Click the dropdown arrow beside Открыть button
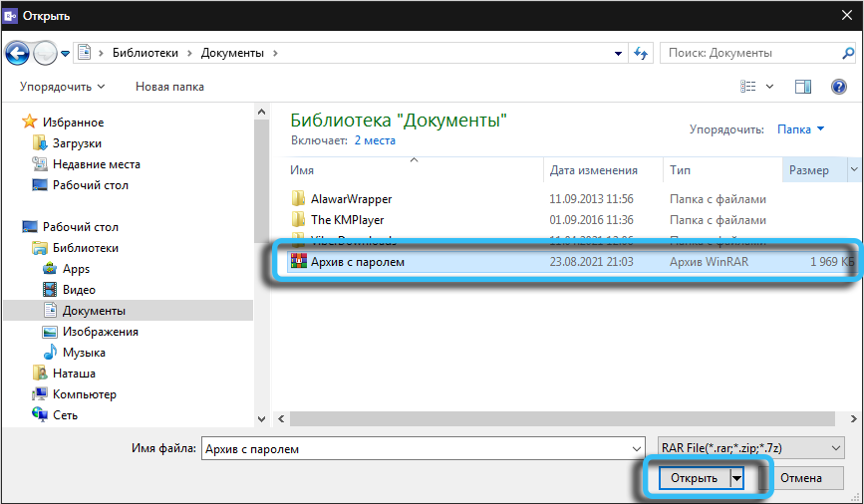864x504 pixels. (x=736, y=478)
